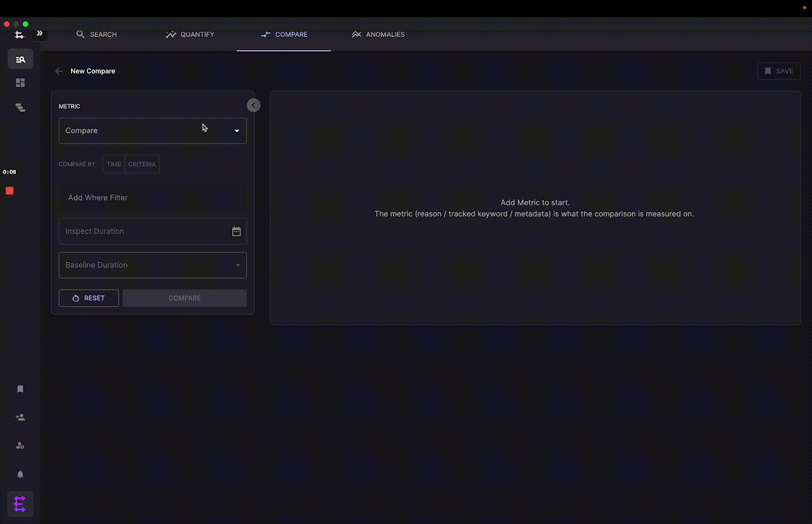Viewport: 812px width, 524px height.
Task: Click the RESET button
Action: 89,298
